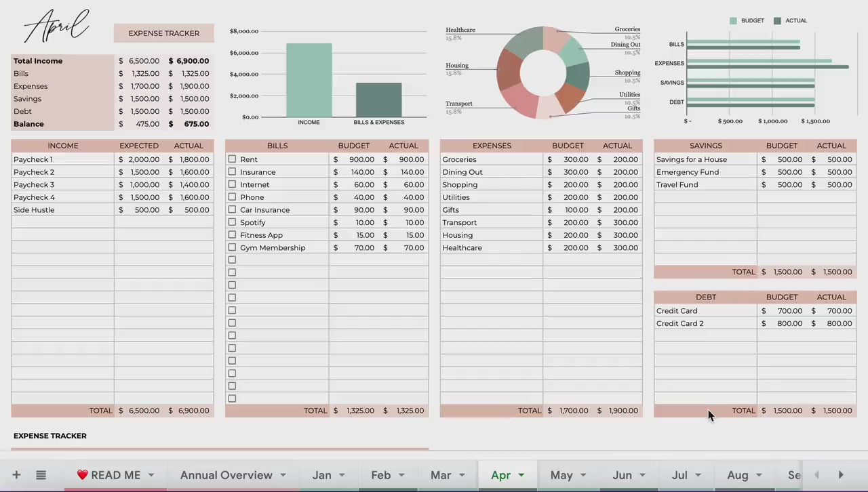Expand the Annual Overview tab menu arrow
The width and height of the screenshot is (868, 492).
(283, 476)
